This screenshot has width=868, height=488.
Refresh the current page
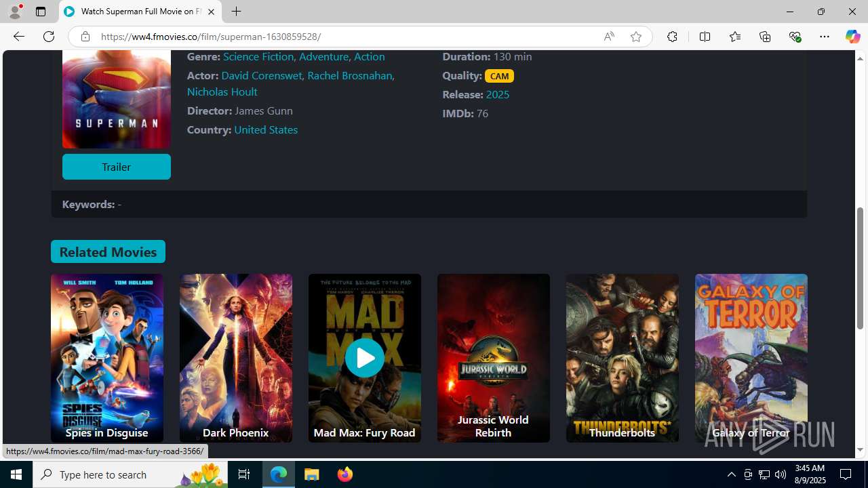(49, 37)
